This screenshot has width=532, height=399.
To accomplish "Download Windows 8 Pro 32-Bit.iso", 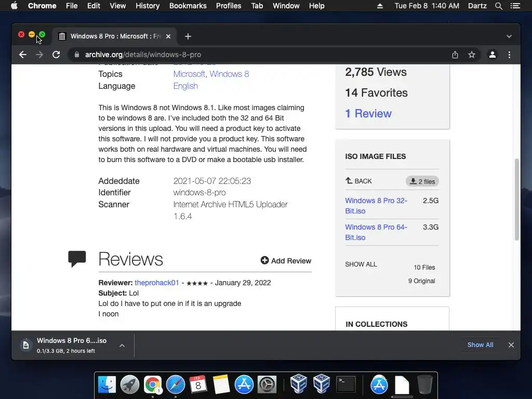I will (376, 206).
